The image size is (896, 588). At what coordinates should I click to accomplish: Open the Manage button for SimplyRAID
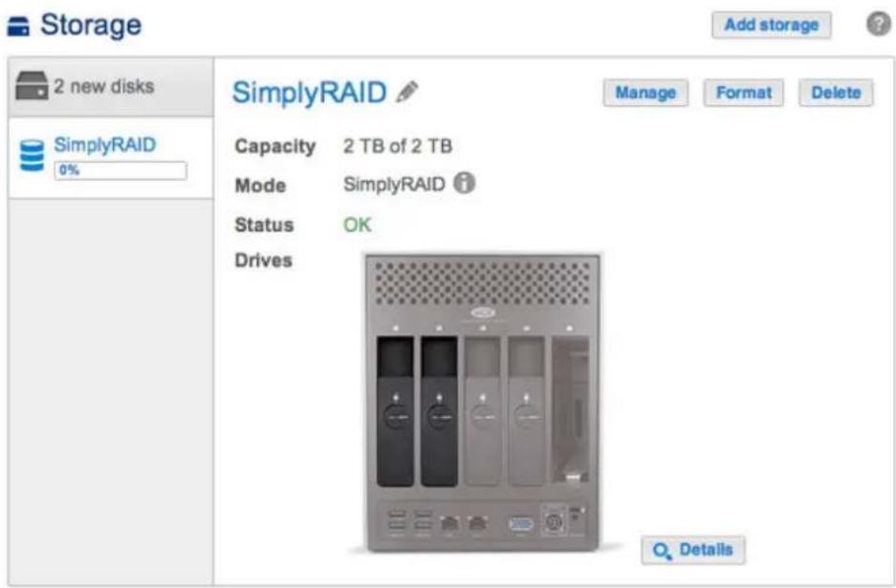645,93
